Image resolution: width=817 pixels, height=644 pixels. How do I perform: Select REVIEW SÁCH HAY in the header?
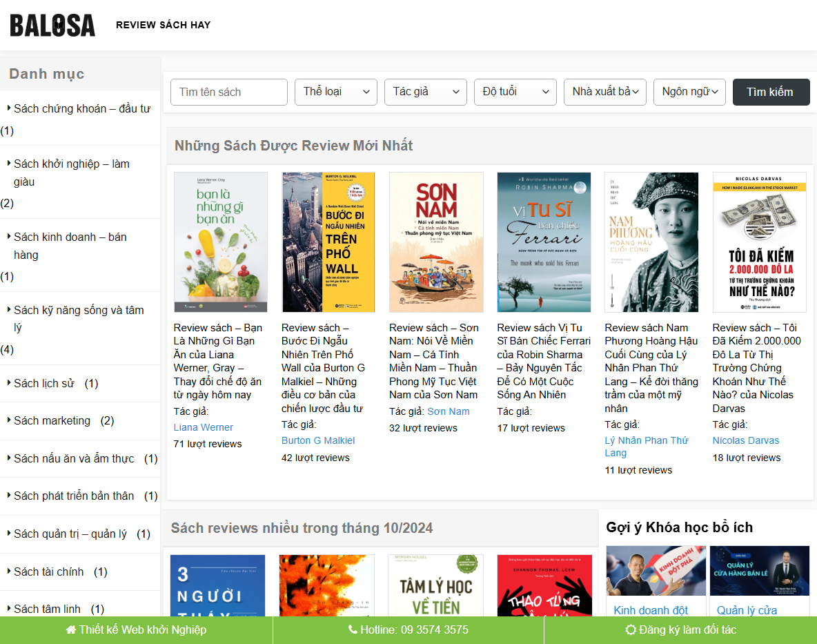coord(163,25)
